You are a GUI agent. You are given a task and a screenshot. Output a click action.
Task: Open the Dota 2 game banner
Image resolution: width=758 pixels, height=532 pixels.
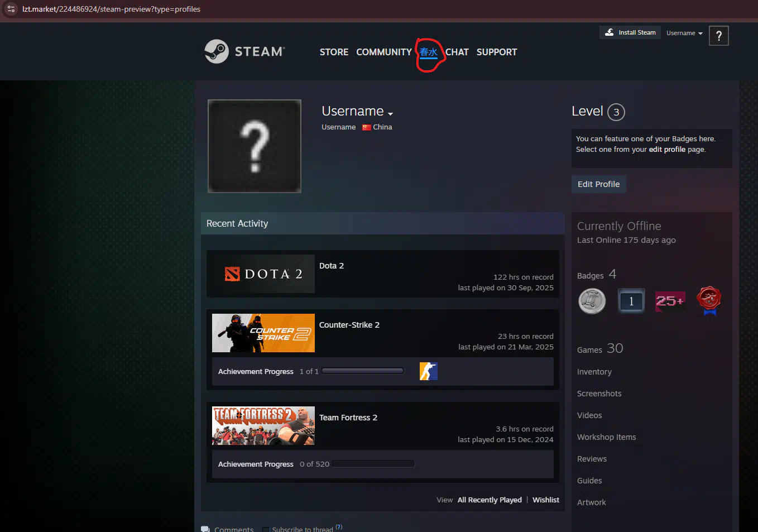click(x=263, y=274)
